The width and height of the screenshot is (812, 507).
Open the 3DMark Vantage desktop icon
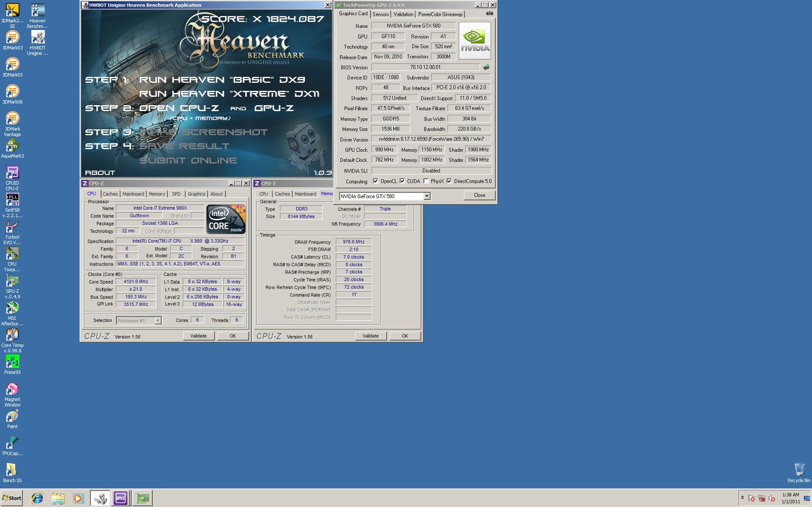[12, 124]
